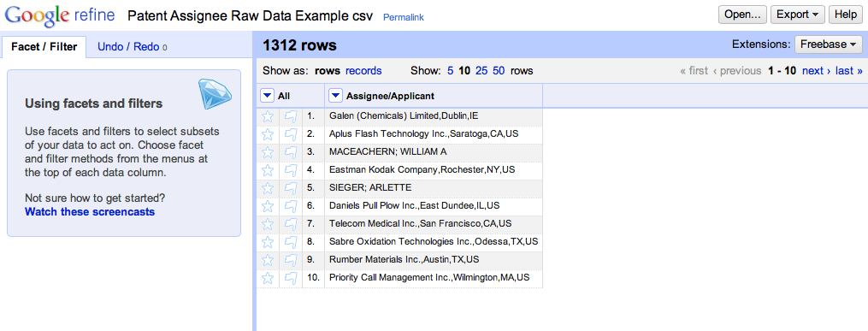
Task: Switch to the Facet / Filter tab
Action: pyautogui.click(x=44, y=47)
